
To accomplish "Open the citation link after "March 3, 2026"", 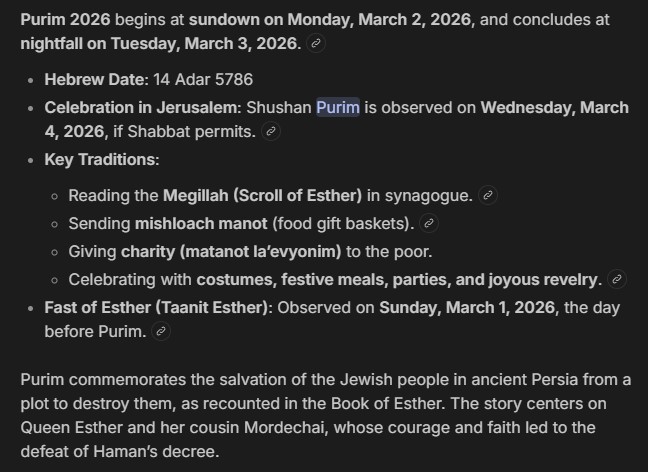I will [317, 45].
